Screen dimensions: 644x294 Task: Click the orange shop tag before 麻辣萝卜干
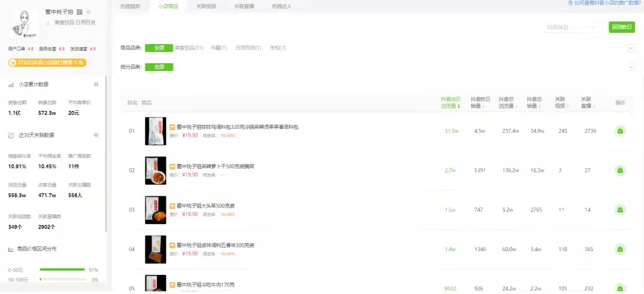tap(172, 166)
